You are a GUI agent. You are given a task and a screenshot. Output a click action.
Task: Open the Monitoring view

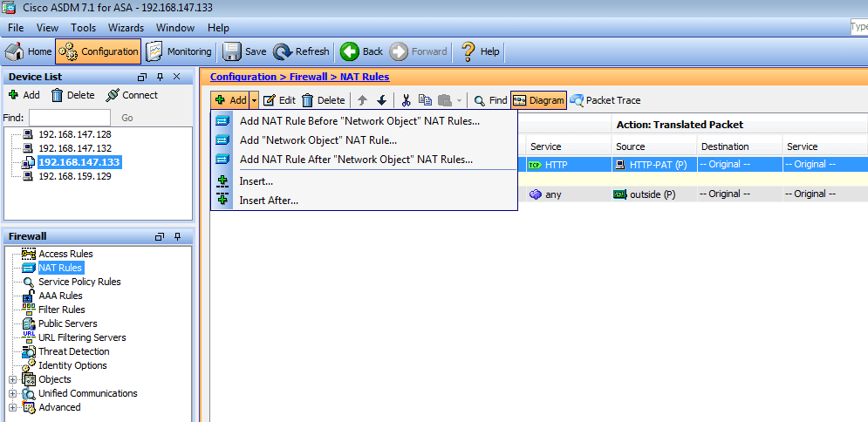click(179, 51)
